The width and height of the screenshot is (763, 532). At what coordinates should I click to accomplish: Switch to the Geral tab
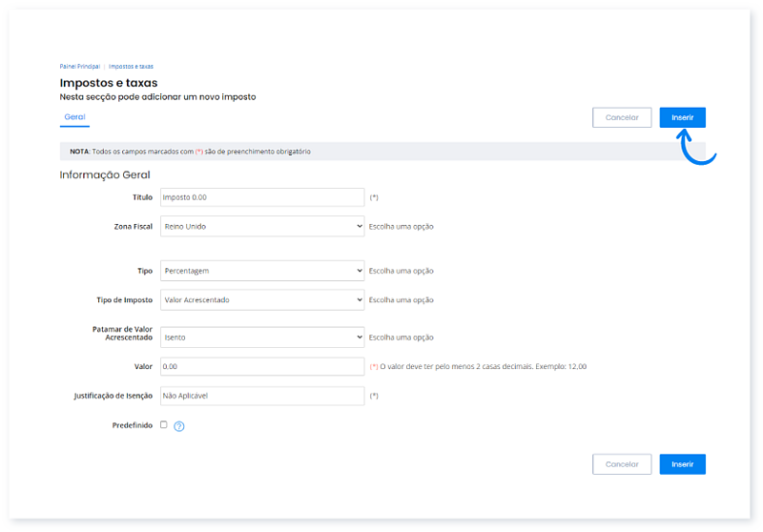74,117
